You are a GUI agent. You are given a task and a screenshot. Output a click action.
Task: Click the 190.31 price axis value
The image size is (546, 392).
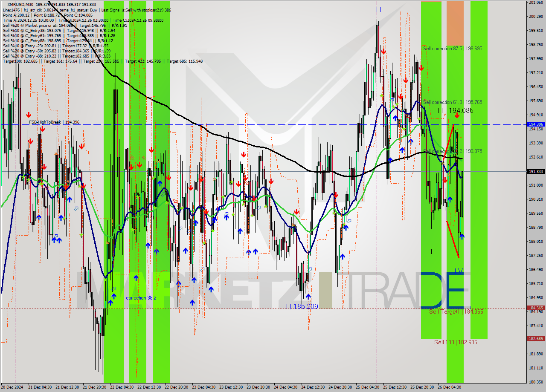(536, 199)
